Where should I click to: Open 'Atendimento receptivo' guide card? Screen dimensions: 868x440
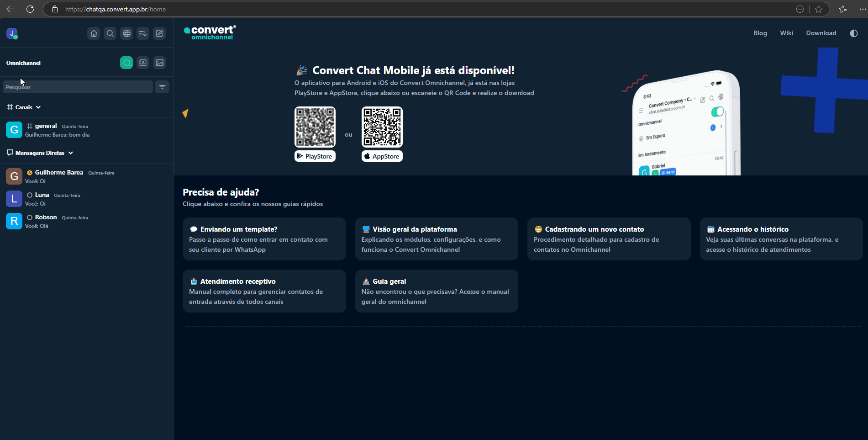[x=264, y=291]
